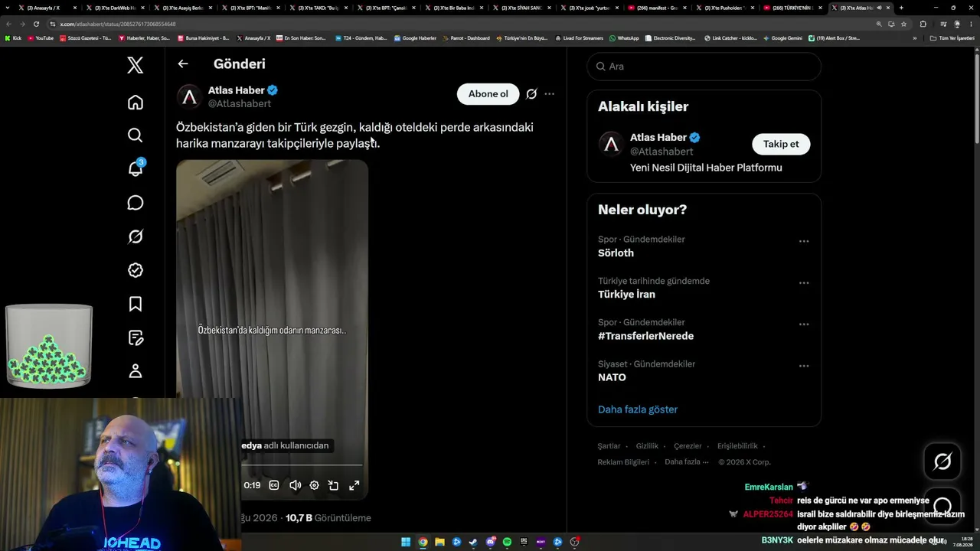Expand the video to fullscreen
The image size is (980, 551).
click(x=354, y=485)
